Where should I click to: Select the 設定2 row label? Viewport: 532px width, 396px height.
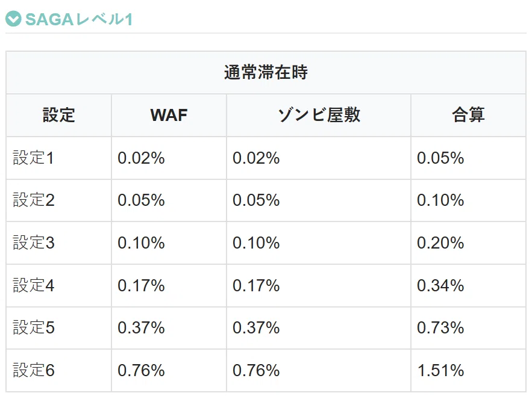tap(34, 200)
